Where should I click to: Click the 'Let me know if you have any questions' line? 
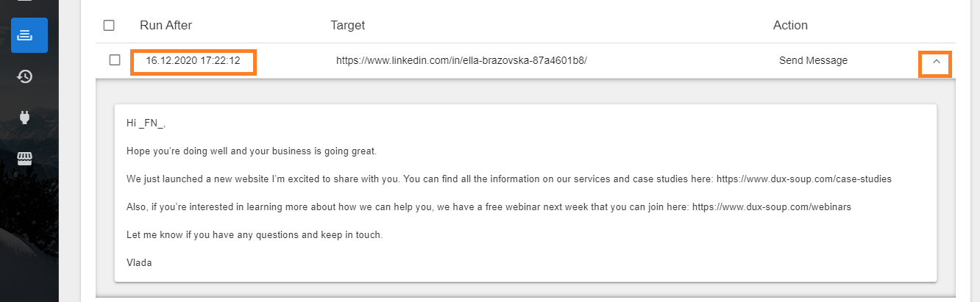tap(255, 235)
